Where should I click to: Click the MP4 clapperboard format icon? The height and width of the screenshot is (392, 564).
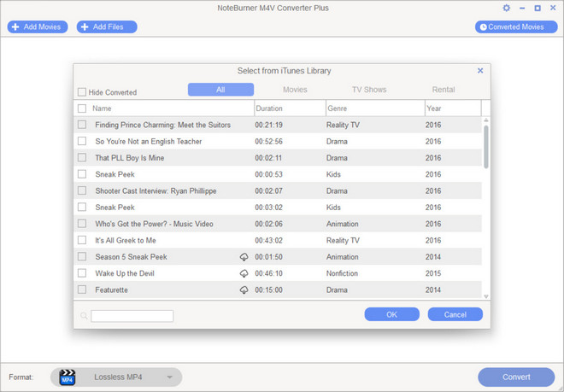pos(68,377)
